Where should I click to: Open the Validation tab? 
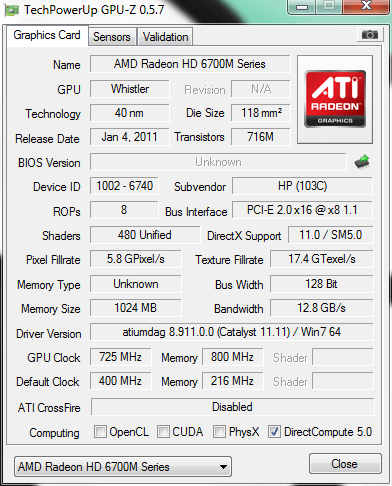click(165, 37)
